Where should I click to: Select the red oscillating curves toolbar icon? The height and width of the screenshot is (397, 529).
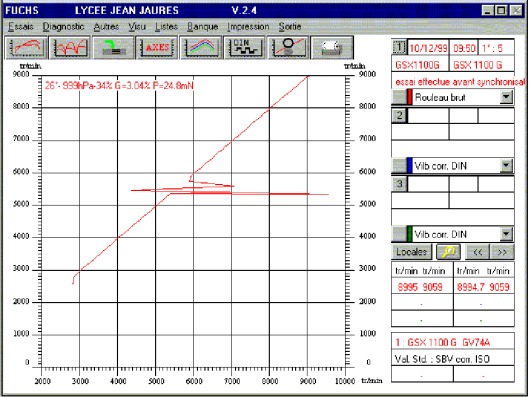tap(70, 48)
